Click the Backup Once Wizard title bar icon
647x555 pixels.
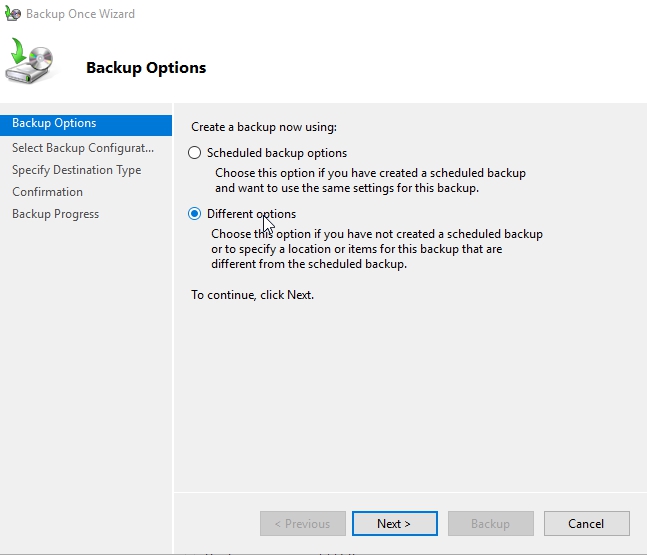pyautogui.click(x=12, y=14)
